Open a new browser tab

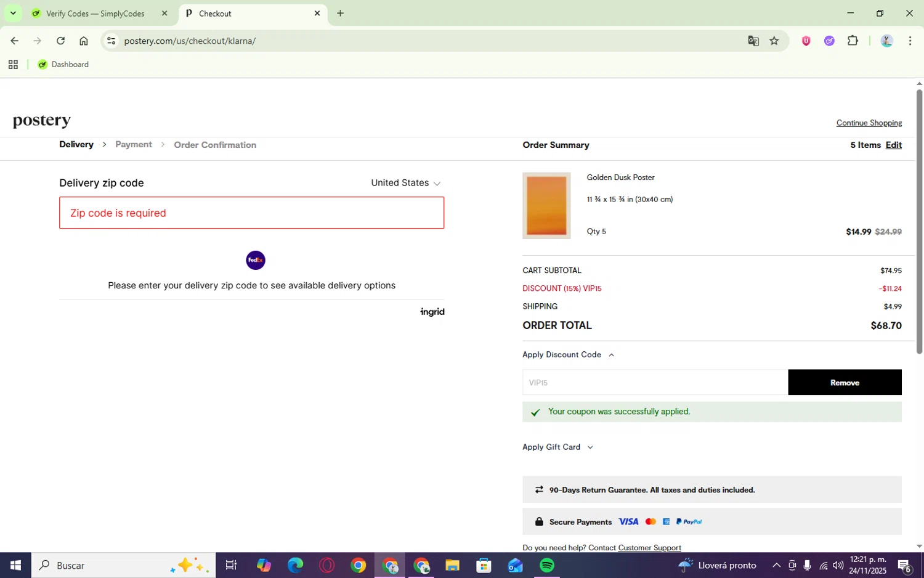click(340, 13)
